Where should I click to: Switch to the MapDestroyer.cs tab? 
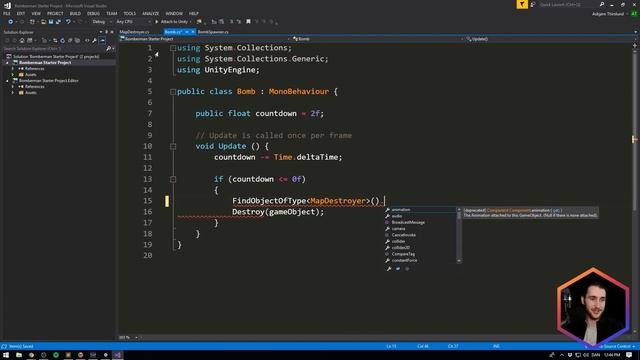pyautogui.click(x=134, y=32)
